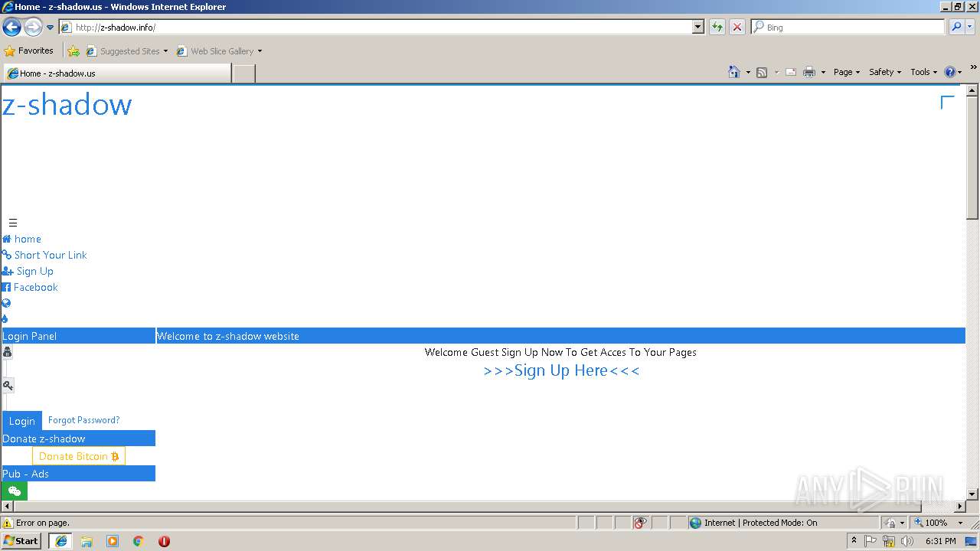The width and height of the screenshot is (980, 551).
Task: Click the z-shadow site logo link
Action: [x=67, y=105]
